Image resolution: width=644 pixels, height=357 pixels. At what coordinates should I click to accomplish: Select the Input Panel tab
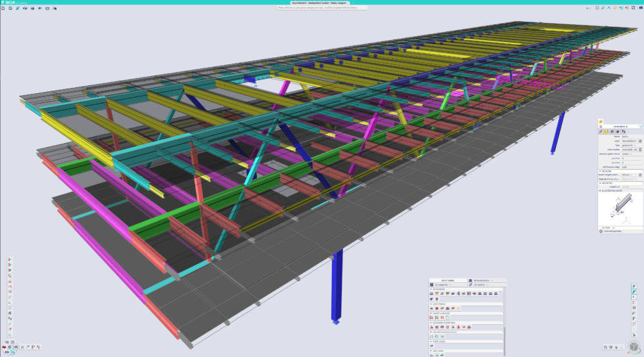click(448, 280)
